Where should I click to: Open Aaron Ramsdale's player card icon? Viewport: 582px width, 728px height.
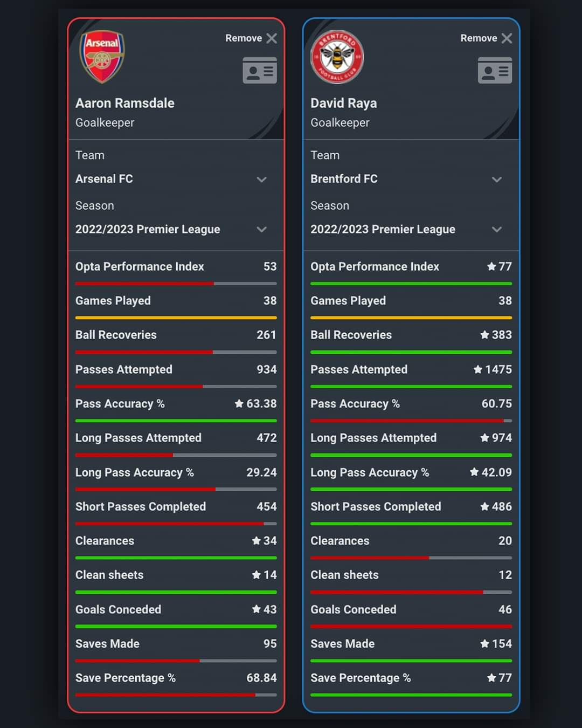[260, 71]
